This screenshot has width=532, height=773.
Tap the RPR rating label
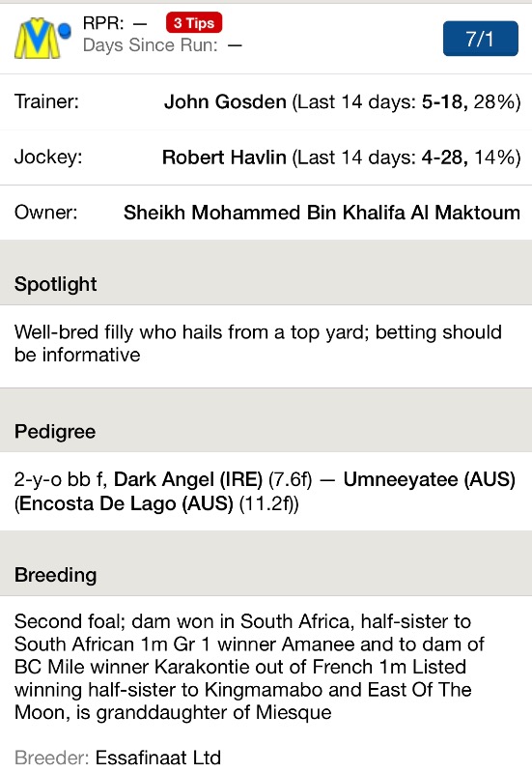coord(103,22)
